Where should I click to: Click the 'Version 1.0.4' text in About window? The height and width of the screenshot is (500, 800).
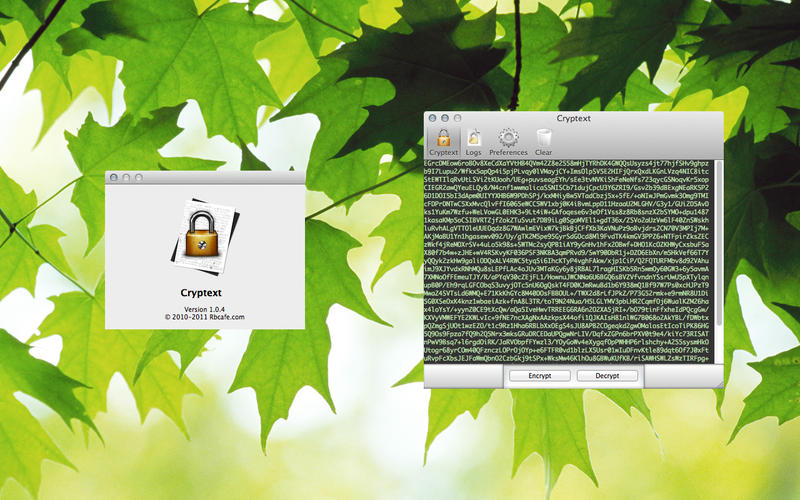(204, 309)
